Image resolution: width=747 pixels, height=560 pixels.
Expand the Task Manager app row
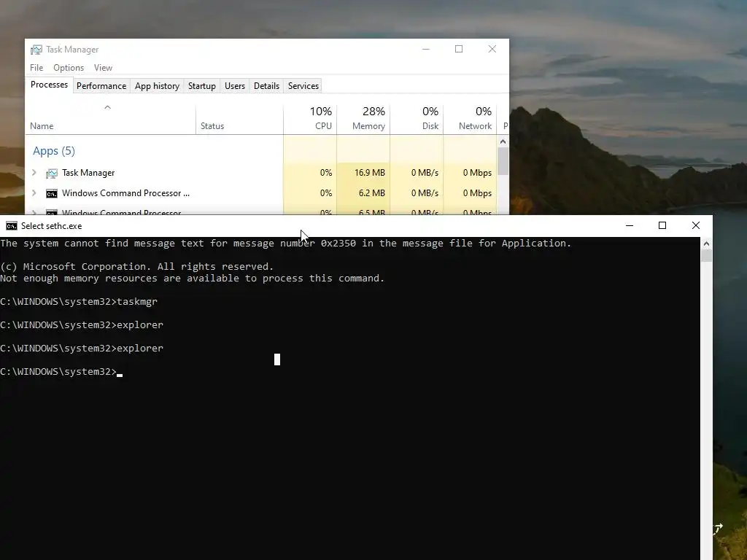coord(34,172)
